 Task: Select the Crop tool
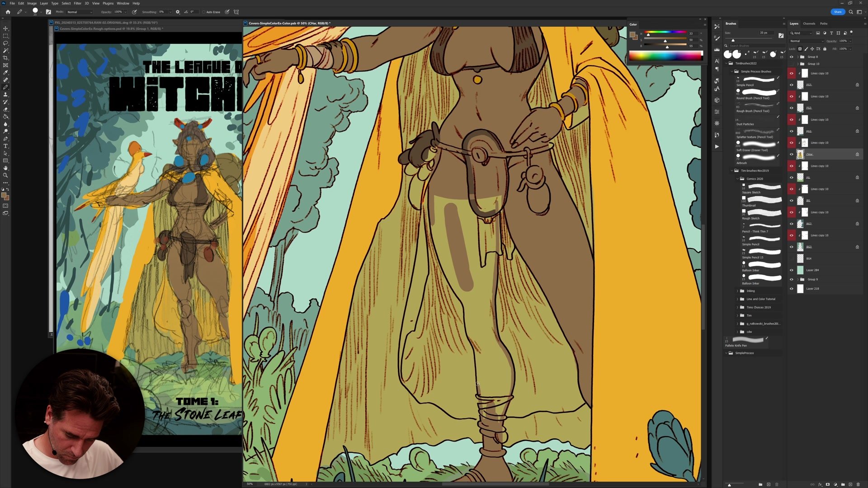5,58
